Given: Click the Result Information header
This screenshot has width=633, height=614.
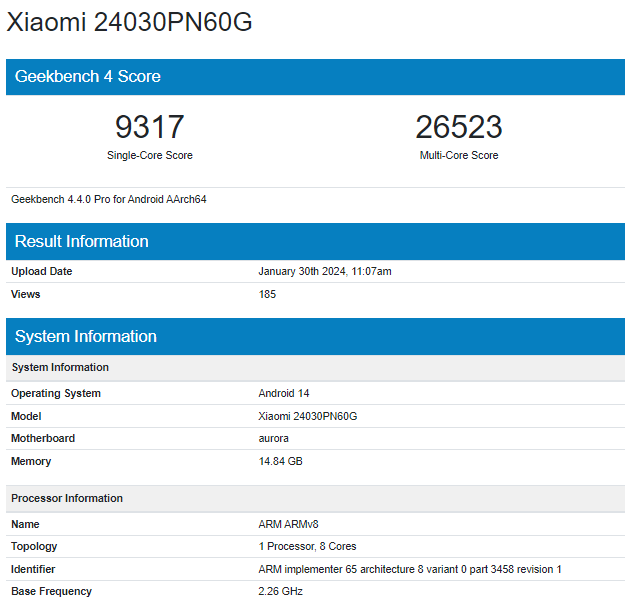Looking at the screenshot, I should (315, 241).
